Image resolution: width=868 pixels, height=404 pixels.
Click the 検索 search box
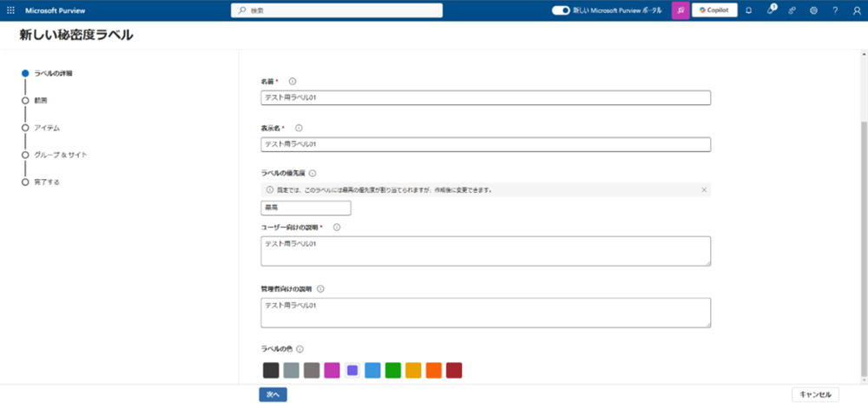pos(337,10)
